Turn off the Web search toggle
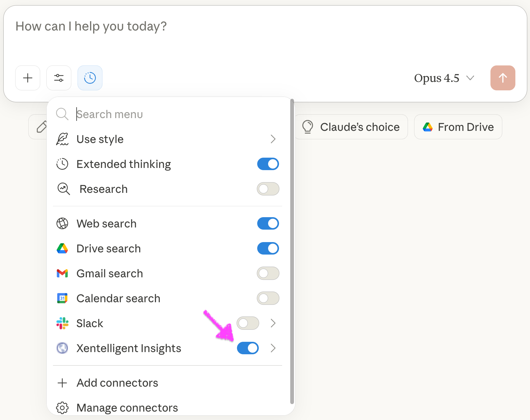 (x=268, y=223)
